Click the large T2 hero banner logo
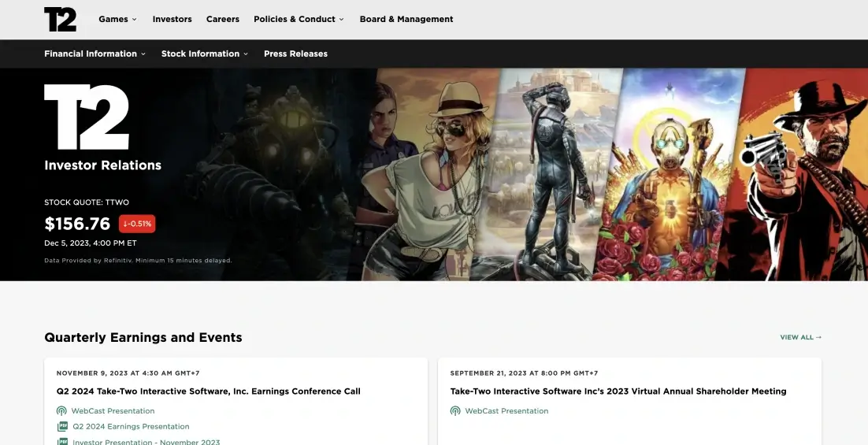 pyautogui.click(x=87, y=117)
